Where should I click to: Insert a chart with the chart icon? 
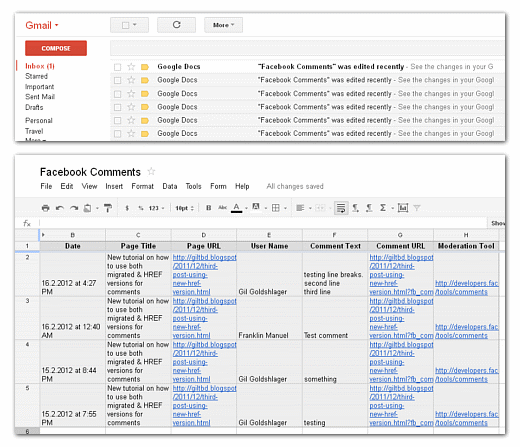tap(403, 208)
